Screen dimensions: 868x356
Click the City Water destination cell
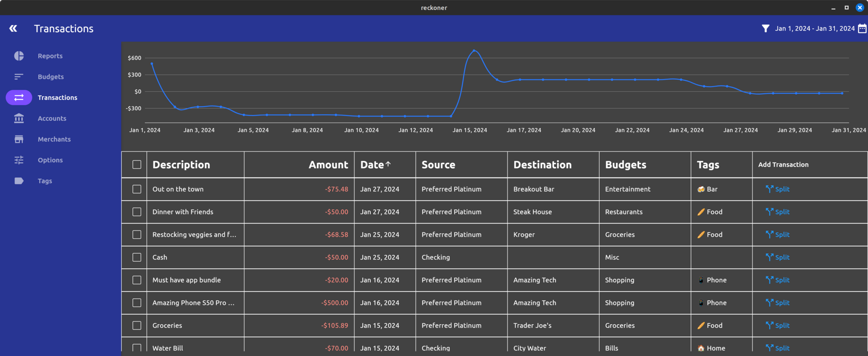pyautogui.click(x=529, y=348)
